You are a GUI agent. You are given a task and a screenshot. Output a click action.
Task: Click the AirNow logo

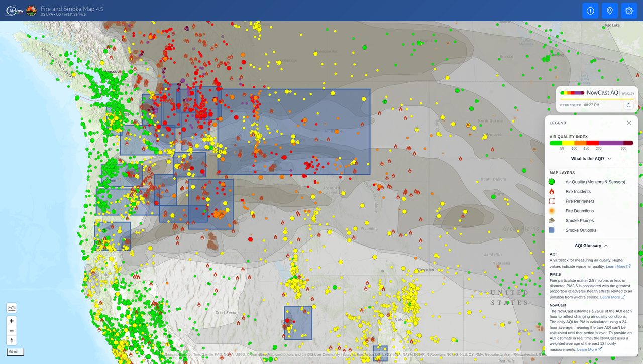coord(14,11)
